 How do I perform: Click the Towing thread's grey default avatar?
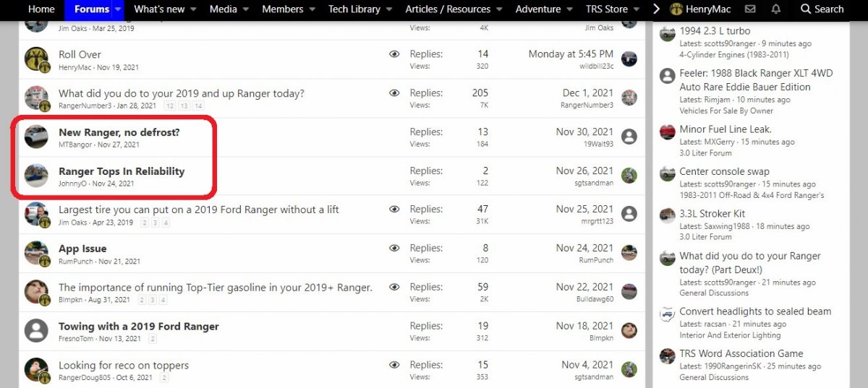36,331
